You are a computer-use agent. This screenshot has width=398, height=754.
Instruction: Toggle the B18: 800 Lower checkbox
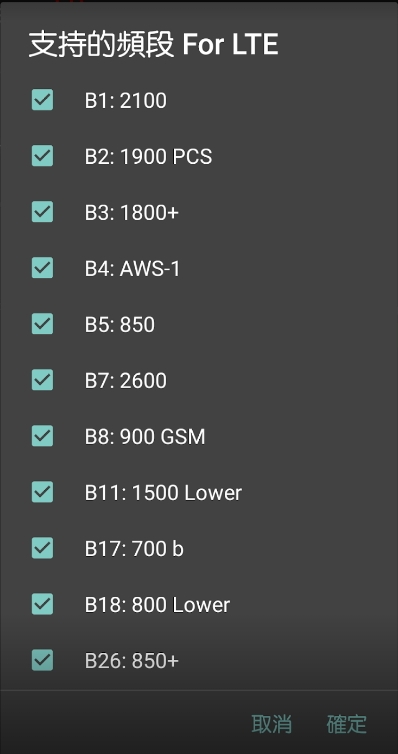[42, 604]
